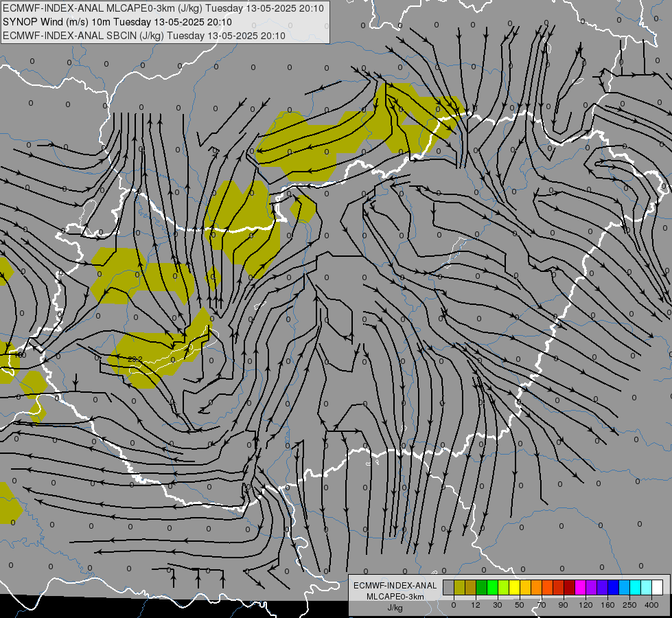
Task: Click the grey swatch in the MLCAPE legend
Action: coord(449,587)
